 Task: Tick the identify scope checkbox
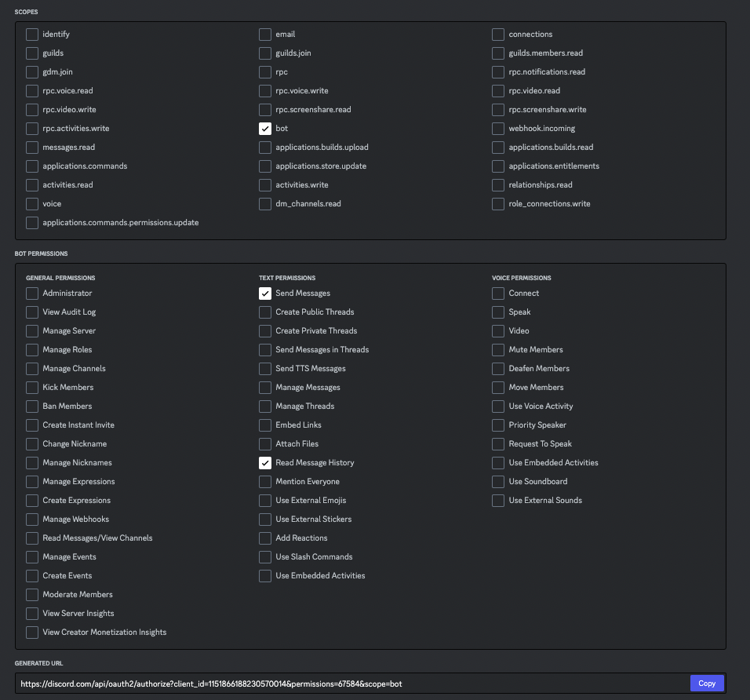point(32,35)
